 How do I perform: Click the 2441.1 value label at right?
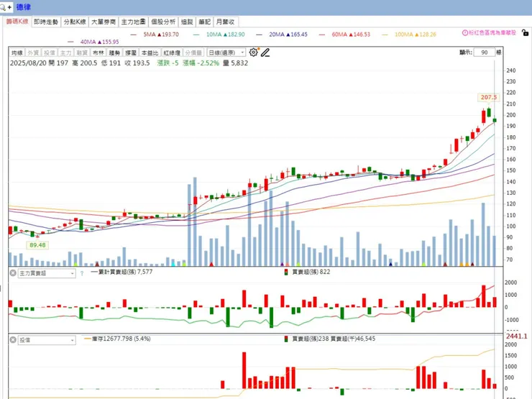pyautogui.click(x=516, y=336)
